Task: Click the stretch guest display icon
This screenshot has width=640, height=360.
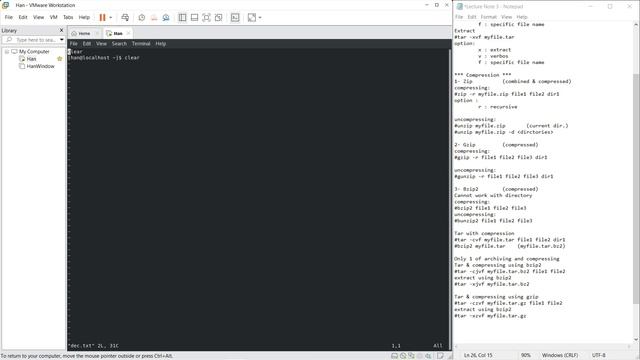Action: click(x=252, y=18)
